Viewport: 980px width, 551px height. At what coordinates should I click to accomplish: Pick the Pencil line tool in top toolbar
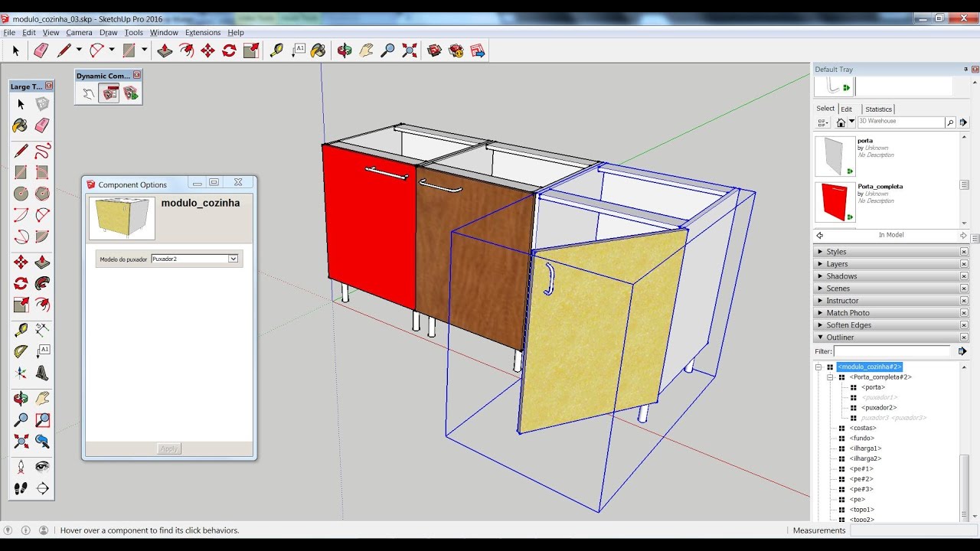tap(64, 51)
